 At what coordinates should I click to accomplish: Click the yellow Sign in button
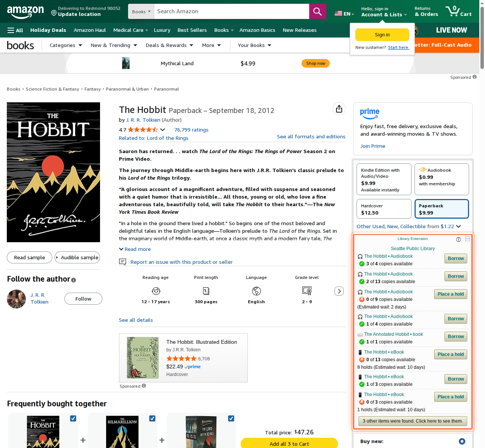[x=382, y=34]
